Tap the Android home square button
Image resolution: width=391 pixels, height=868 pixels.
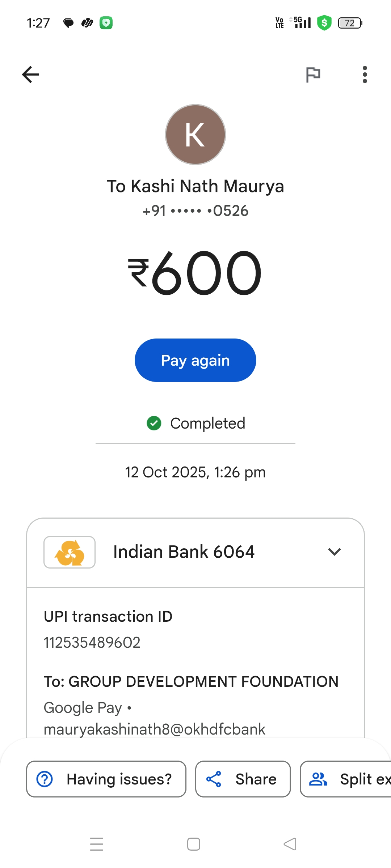194,844
